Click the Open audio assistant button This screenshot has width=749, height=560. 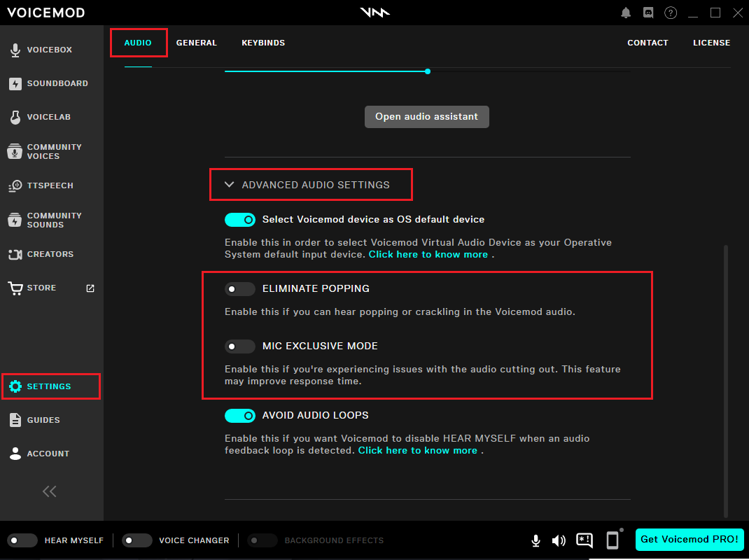pyautogui.click(x=426, y=117)
